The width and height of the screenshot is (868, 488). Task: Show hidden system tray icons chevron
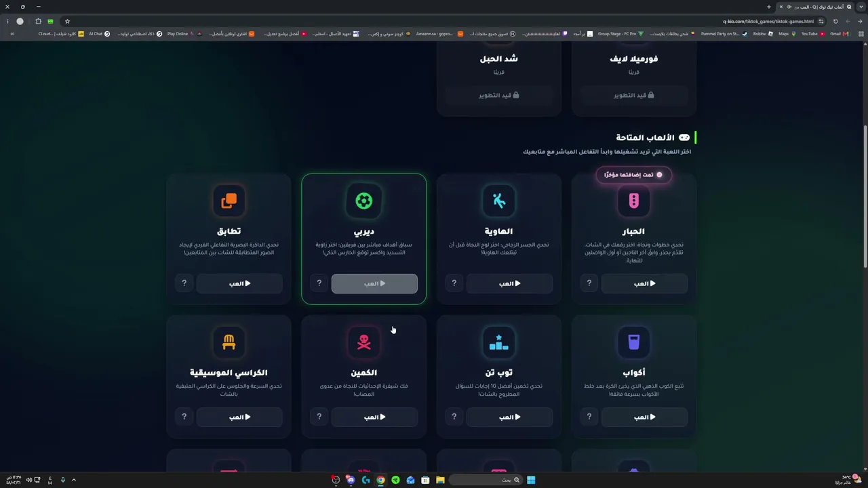point(74,480)
